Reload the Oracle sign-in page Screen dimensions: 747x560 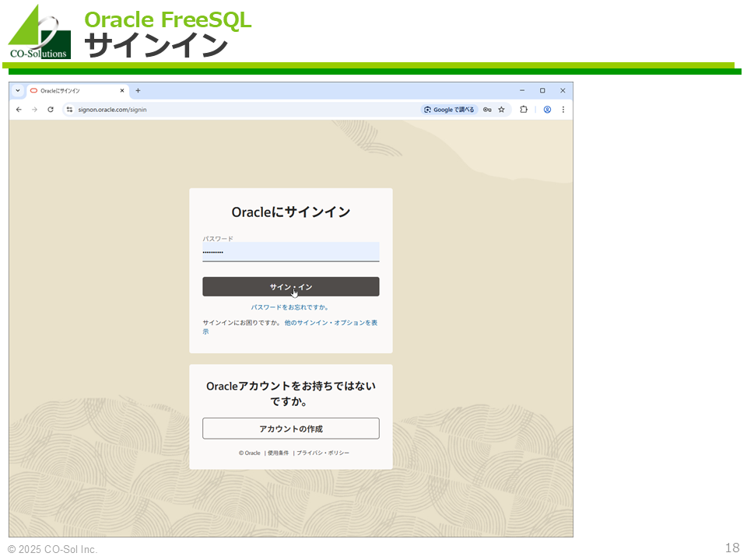point(51,110)
